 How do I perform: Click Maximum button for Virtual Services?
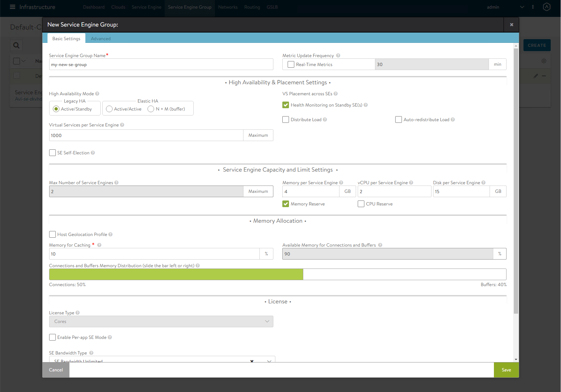click(x=258, y=135)
